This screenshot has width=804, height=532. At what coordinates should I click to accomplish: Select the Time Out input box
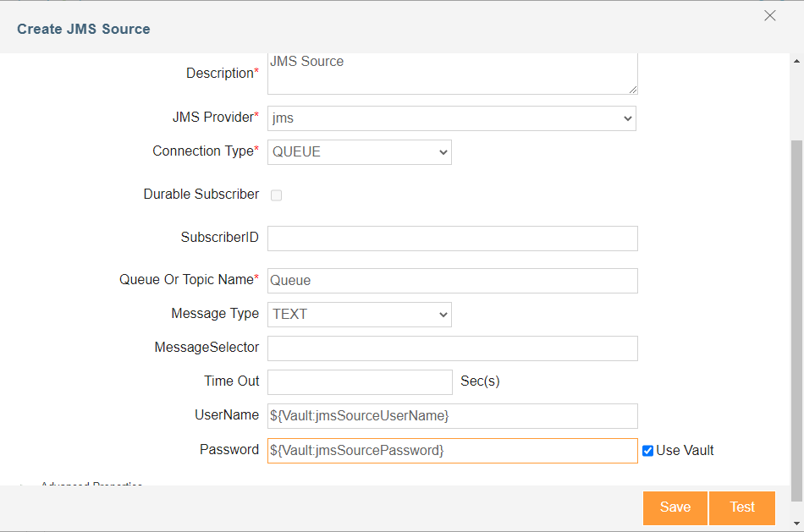(360, 382)
